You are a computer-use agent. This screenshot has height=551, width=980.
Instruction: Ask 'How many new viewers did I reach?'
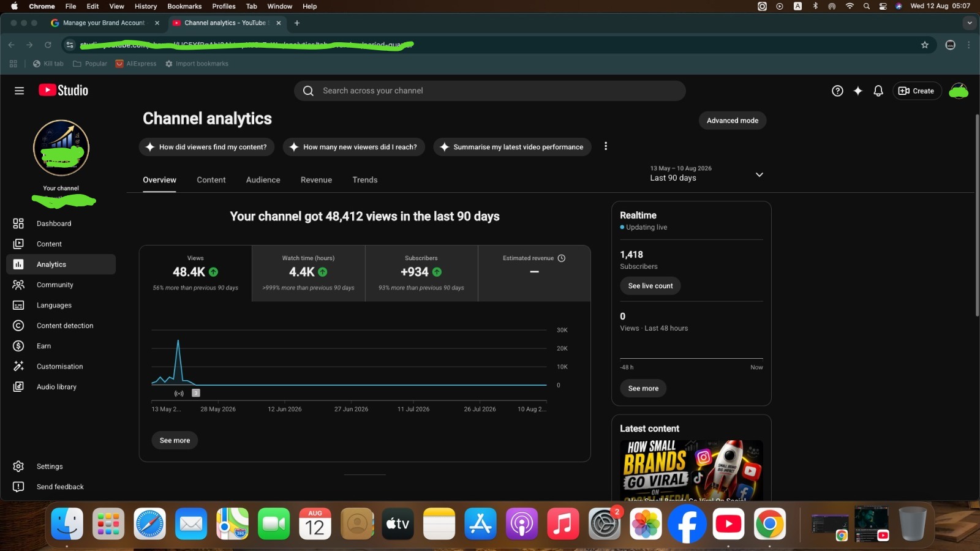(x=353, y=147)
